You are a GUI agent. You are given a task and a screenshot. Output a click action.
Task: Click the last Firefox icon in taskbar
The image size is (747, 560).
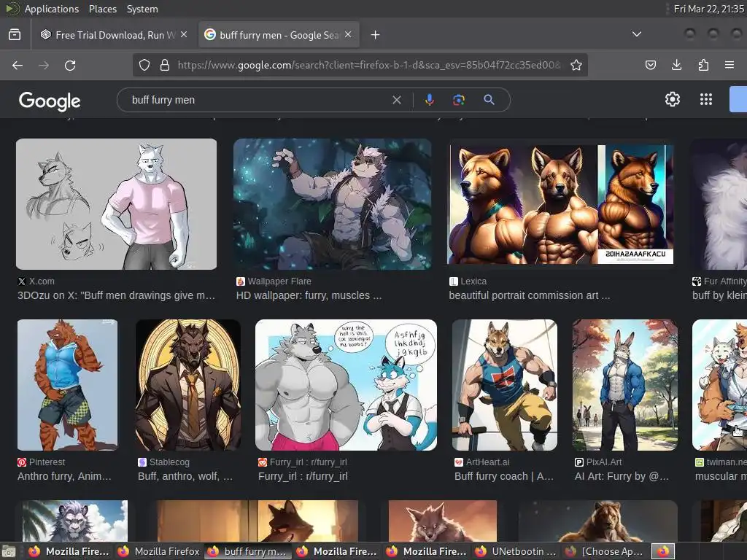[x=663, y=551]
